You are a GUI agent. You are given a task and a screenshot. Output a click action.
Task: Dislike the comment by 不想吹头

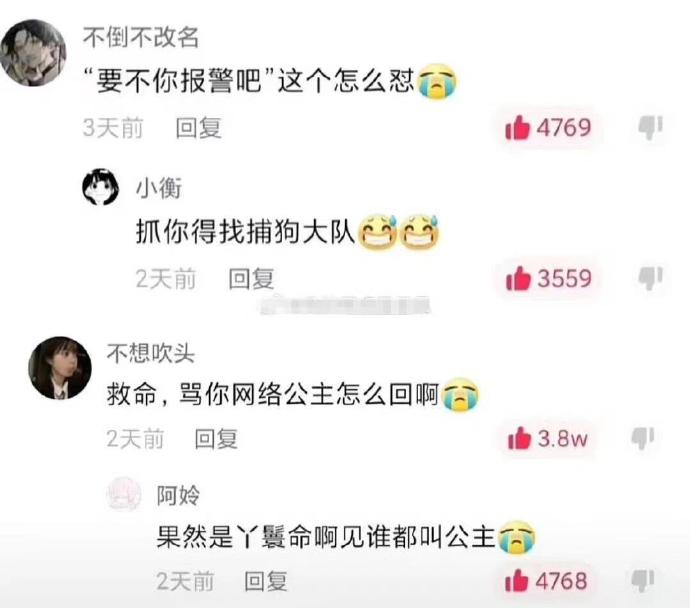pyautogui.click(x=643, y=438)
